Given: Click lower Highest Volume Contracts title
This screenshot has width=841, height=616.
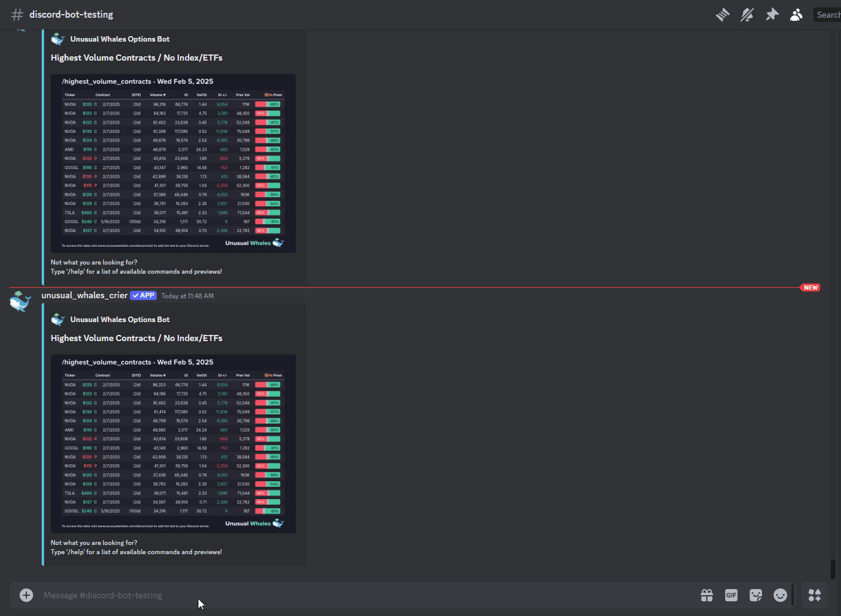Looking at the screenshot, I should 137,338.
